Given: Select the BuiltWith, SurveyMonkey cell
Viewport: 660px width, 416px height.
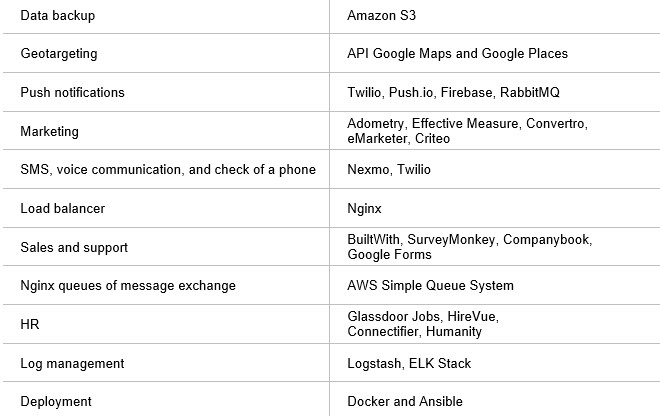Looking at the screenshot, I should 469,247.
